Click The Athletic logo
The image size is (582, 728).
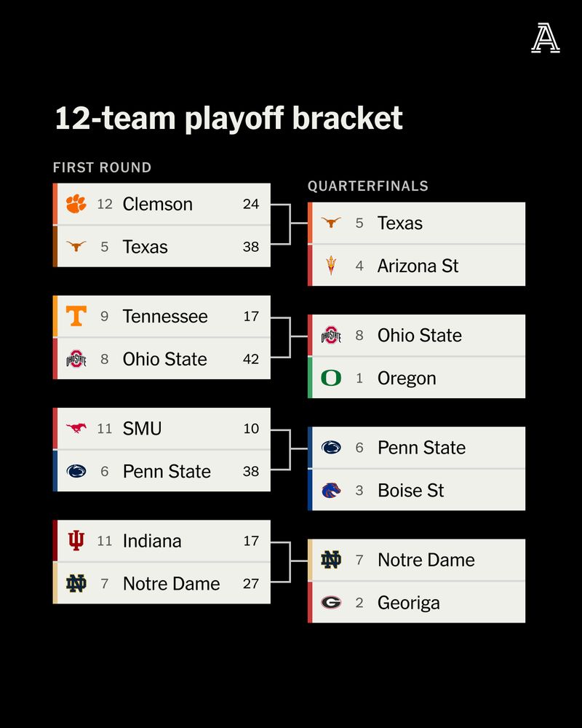point(545,38)
